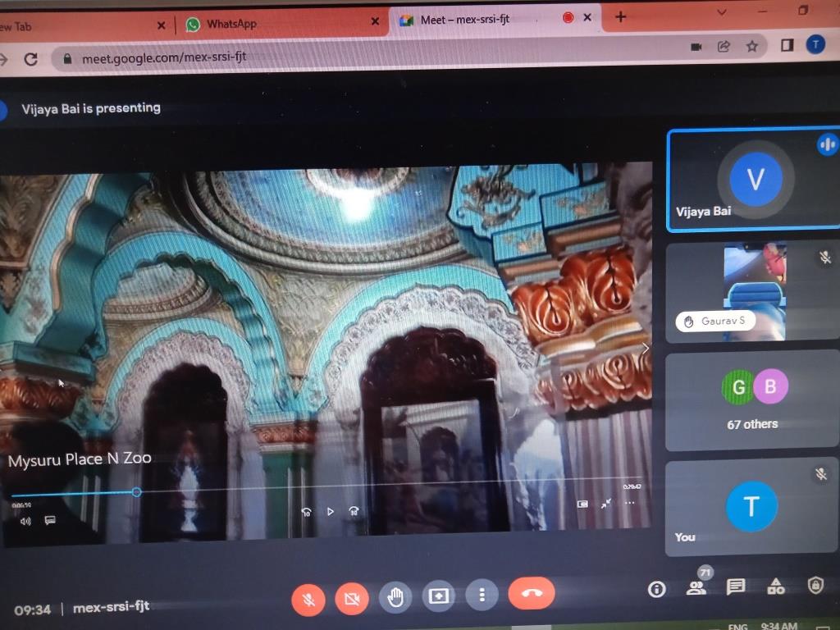
Task: Open tab search chevron dropdown
Action: (722, 11)
